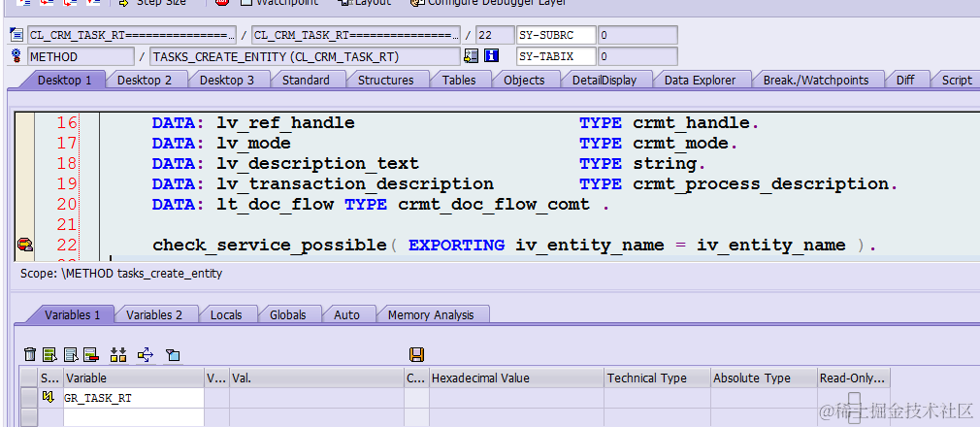The image size is (980, 427).
Task: Click the Read-Only... column header
Action: (854, 378)
